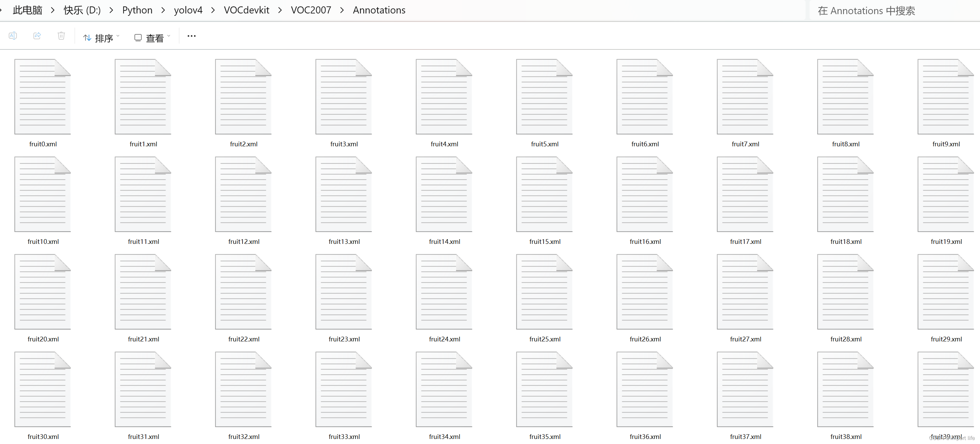Select the fruit0.xml file icon
The width and height of the screenshot is (980, 444).
pos(43,97)
